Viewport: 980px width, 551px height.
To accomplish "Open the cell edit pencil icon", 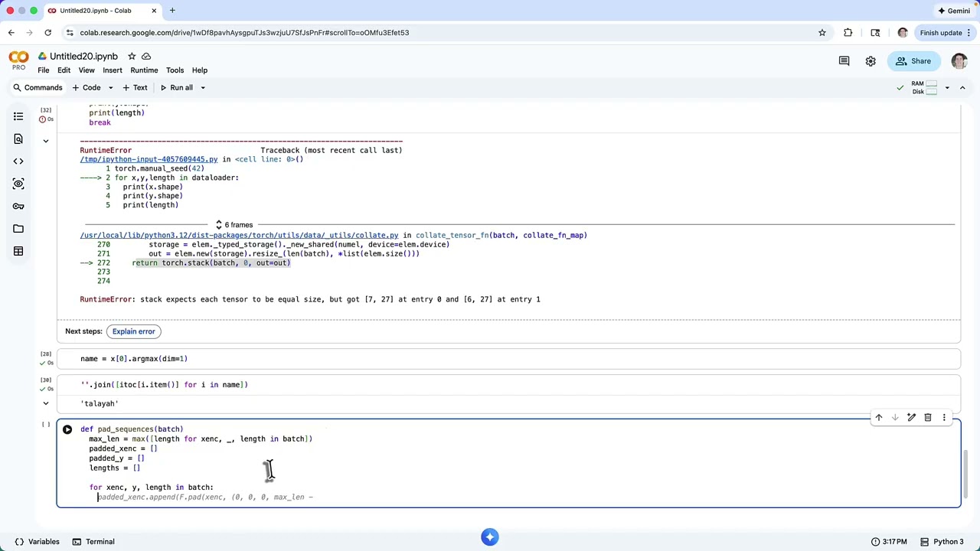I will click(911, 418).
